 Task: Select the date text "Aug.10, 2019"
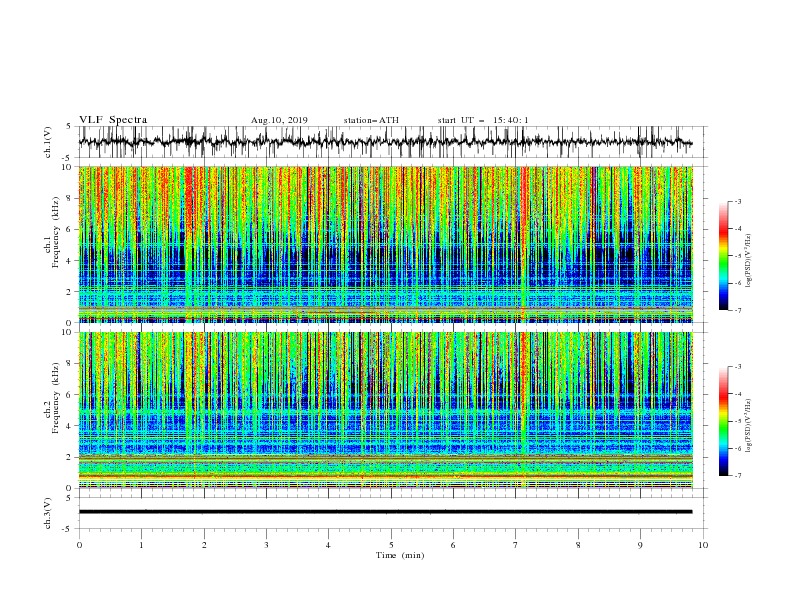tap(279, 120)
